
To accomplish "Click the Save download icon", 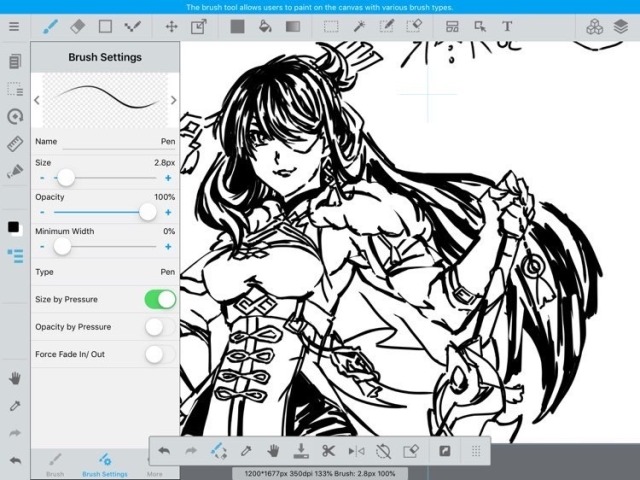I will [x=301, y=451].
